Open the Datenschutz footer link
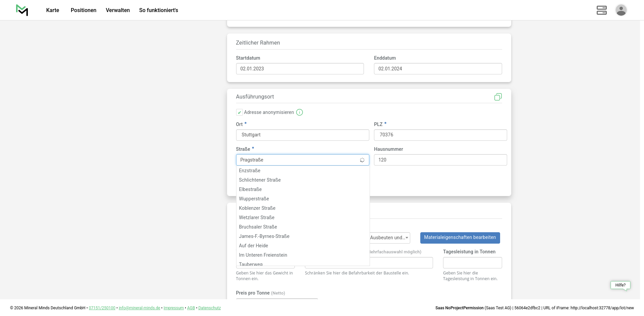The image size is (644, 316). click(x=209, y=308)
